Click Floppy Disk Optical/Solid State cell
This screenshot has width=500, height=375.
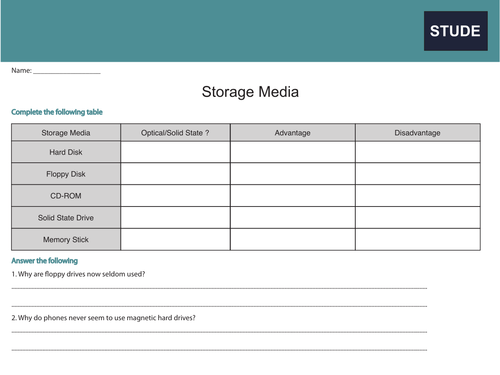tap(175, 174)
